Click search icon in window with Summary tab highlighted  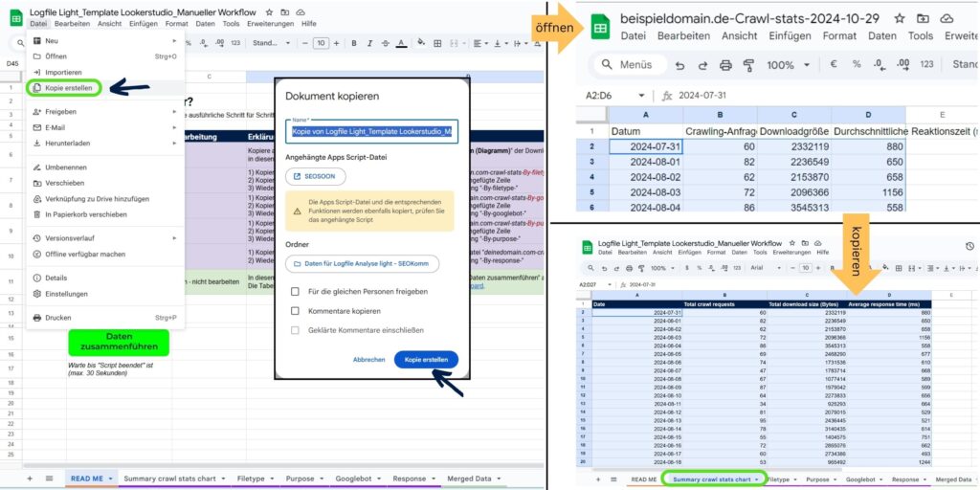pyautogui.click(x=590, y=268)
